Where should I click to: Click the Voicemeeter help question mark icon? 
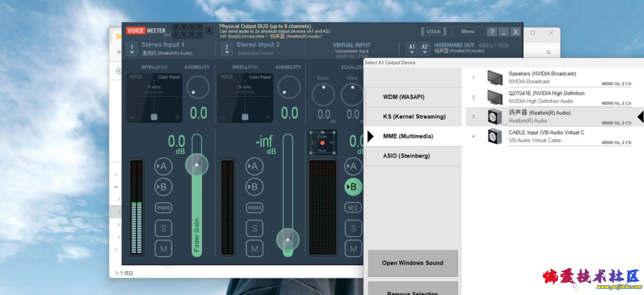pyautogui.click(x=492, y=32)
